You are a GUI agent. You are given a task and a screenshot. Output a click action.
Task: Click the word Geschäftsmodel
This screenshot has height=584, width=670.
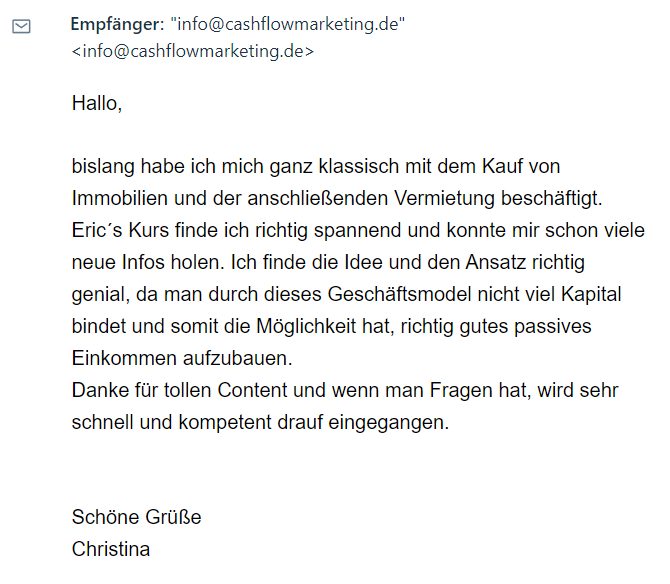tap(399, 294)
